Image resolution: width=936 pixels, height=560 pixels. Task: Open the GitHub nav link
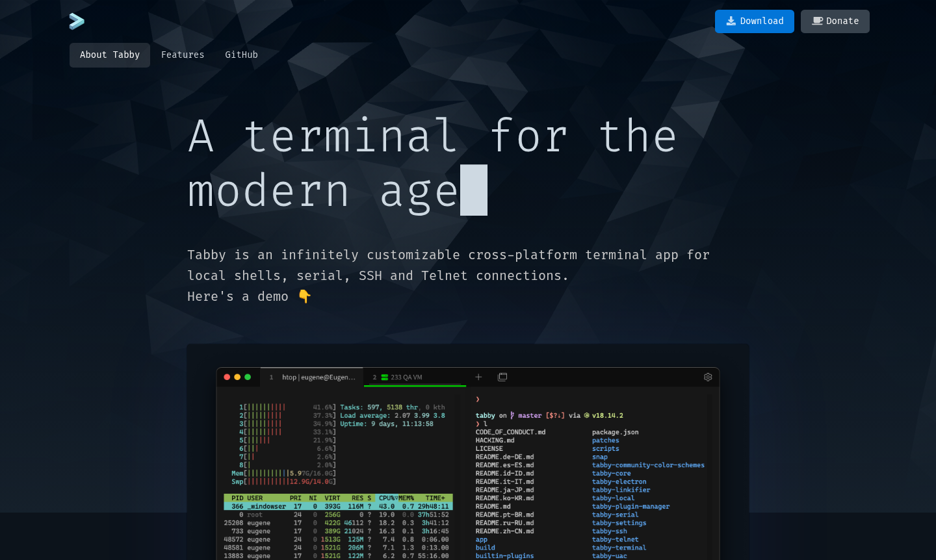click(x=241, y=55)
